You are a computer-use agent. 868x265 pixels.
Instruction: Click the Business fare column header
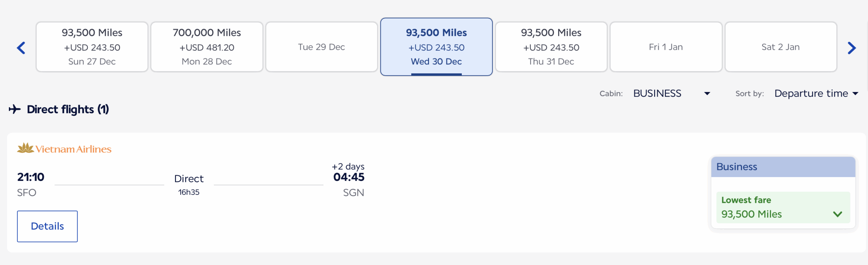[x=783, y=167]
